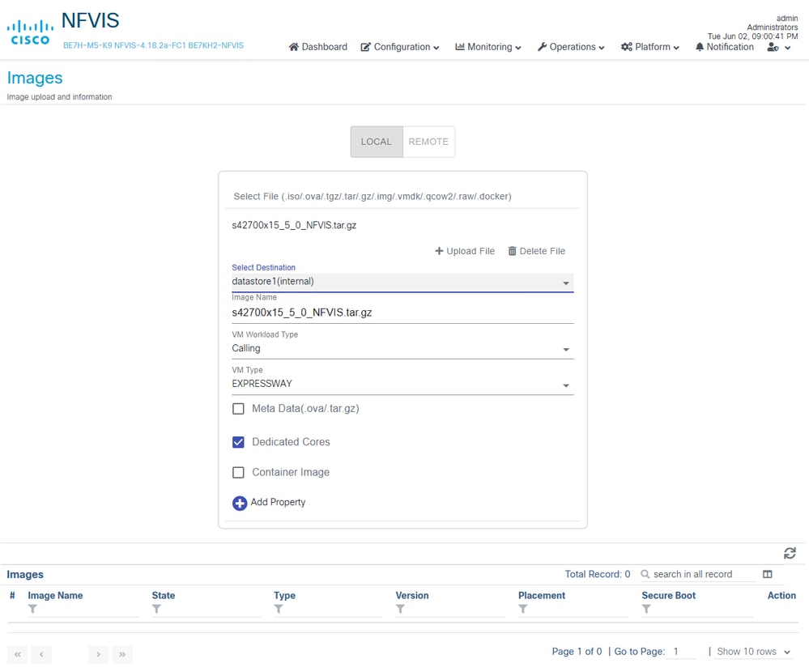809x672 pixels.
Task: Click the Image Name column header
Action: pos(55,596)
